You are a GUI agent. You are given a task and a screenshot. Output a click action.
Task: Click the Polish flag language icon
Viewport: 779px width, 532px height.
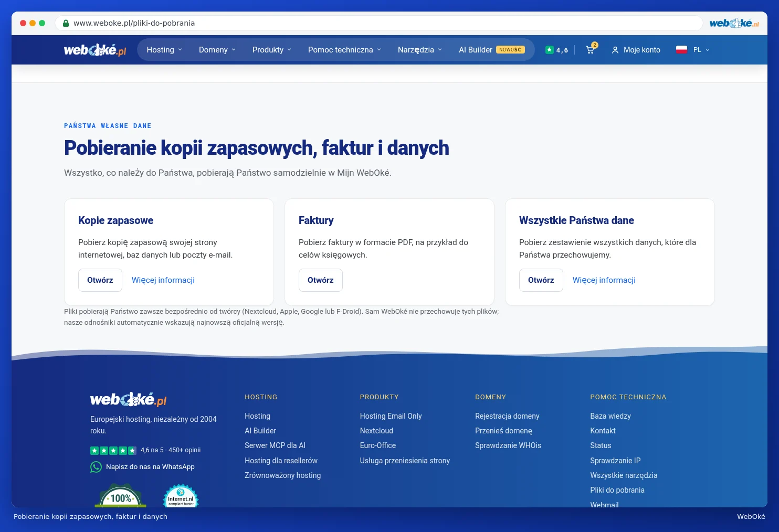tap(681, 50)
